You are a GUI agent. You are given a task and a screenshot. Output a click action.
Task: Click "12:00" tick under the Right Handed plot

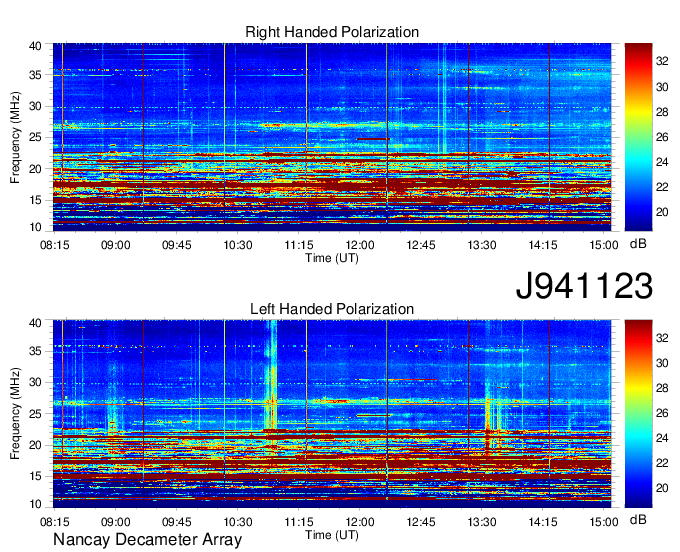pyautogui.click(x=360, y=245)
